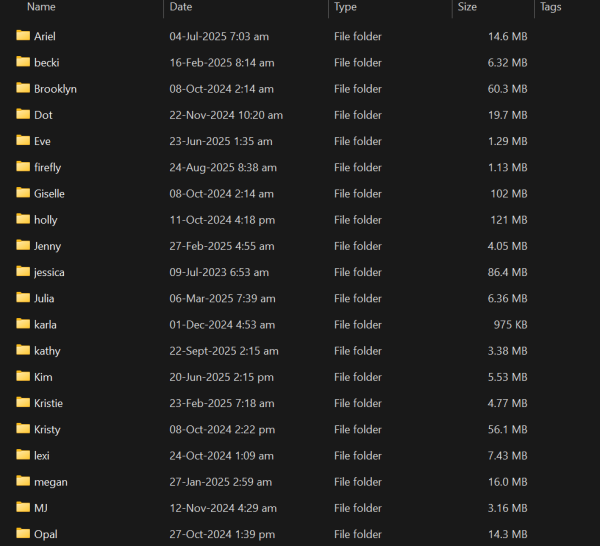Sort files by Name column header
Viewport: 600px width, 546px height.
click(41, 7)
